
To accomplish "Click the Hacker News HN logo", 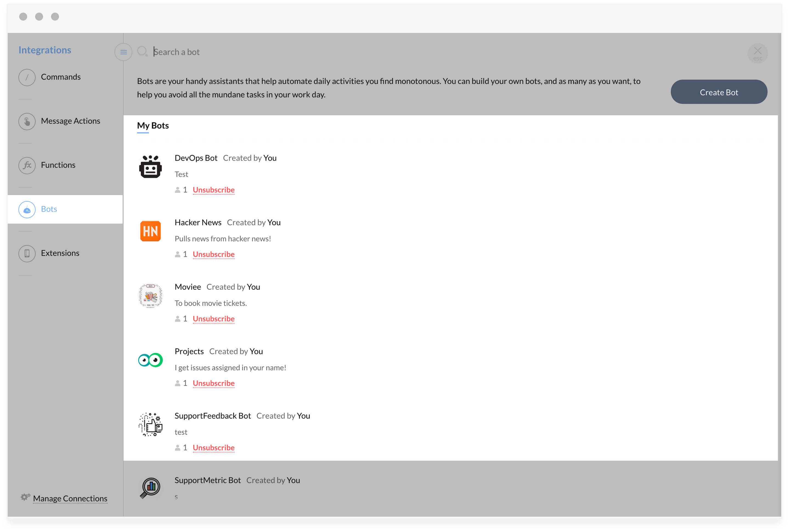I will [150, 231].
